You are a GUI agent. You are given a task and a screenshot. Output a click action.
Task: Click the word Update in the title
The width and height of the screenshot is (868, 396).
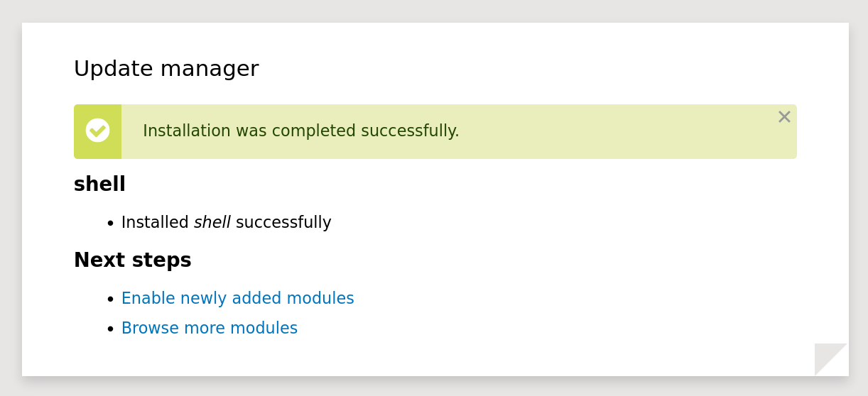[114, 69]
